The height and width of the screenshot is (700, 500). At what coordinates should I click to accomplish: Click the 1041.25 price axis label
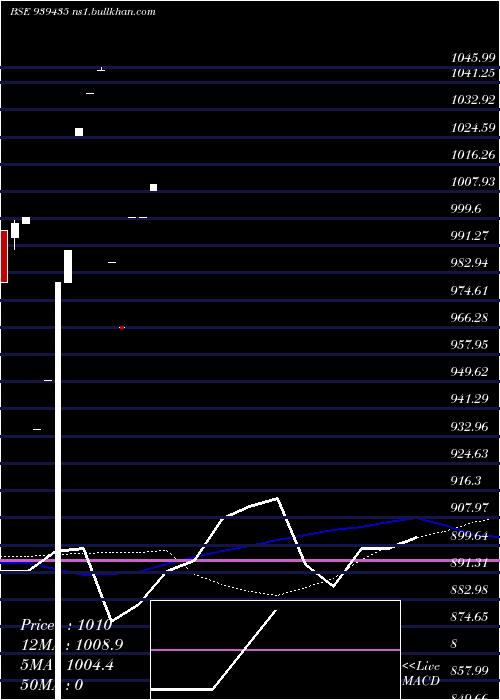point(473,73)
